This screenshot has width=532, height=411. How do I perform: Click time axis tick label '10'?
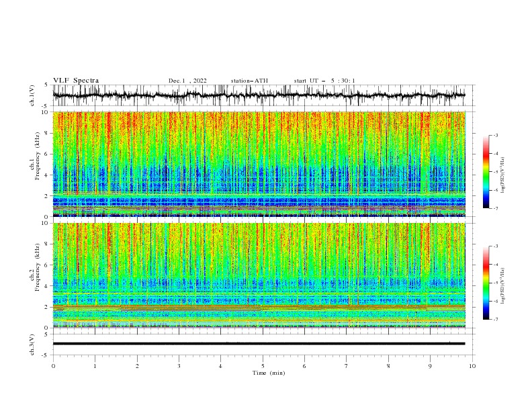(472, 366)
